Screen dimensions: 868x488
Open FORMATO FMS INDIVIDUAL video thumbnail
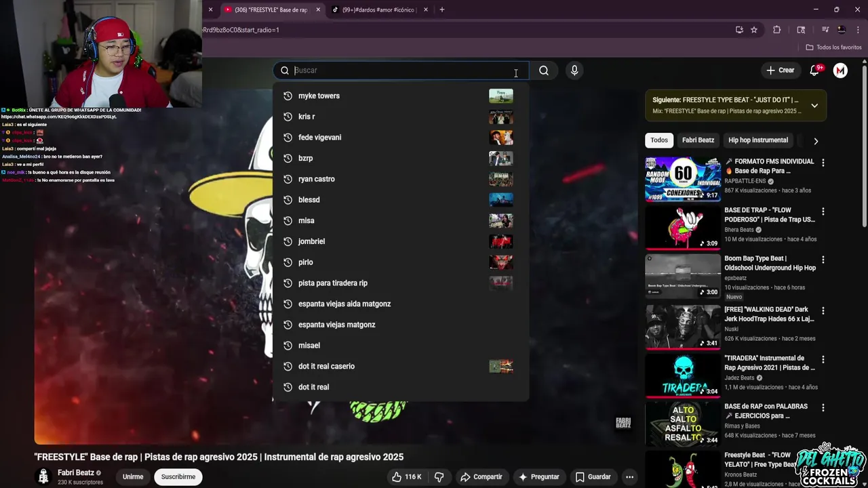point(683,179)
